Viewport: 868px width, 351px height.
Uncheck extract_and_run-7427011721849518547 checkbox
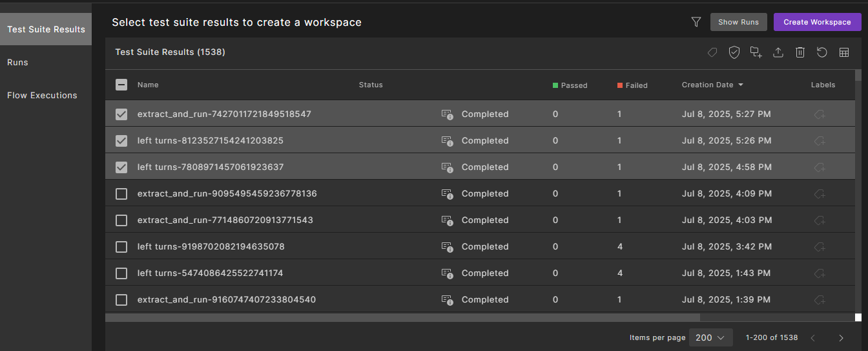pos(121,114)
